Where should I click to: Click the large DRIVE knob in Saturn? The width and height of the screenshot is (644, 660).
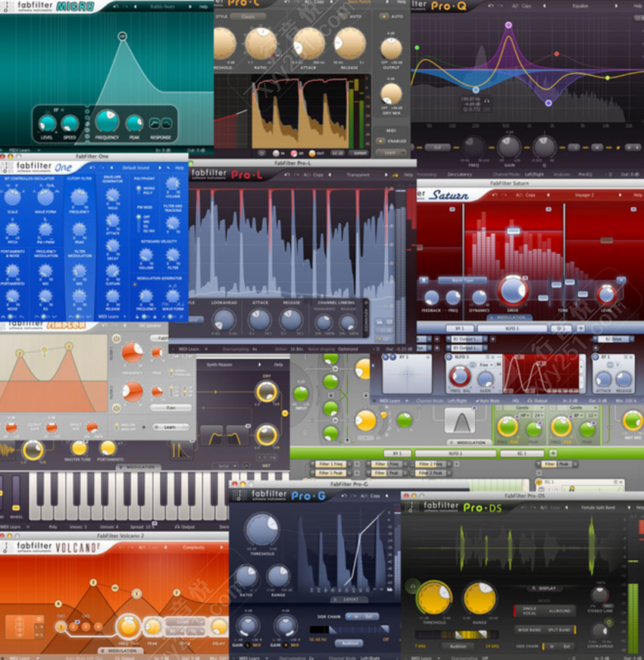(513, 290)
